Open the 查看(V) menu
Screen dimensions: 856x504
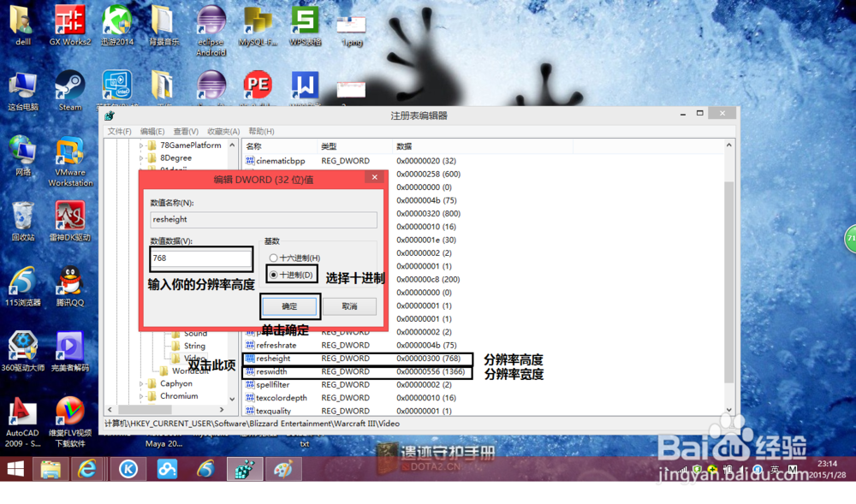(x=186, y=132)
